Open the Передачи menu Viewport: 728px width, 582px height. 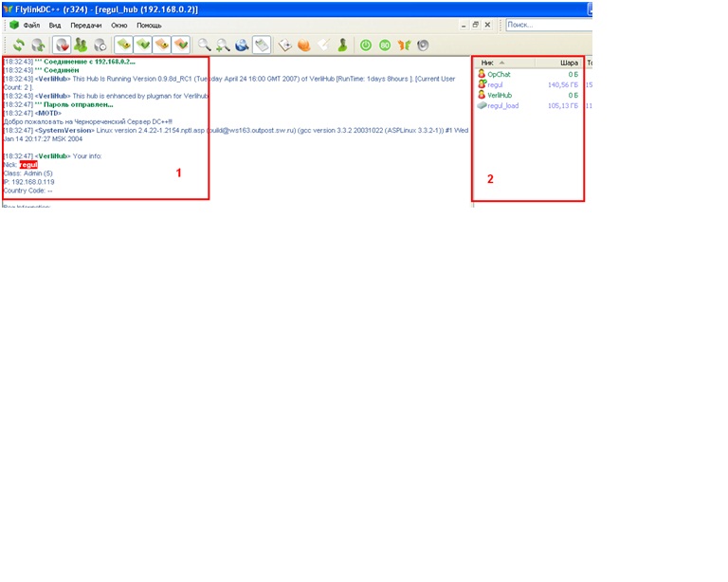pos(86,25)
